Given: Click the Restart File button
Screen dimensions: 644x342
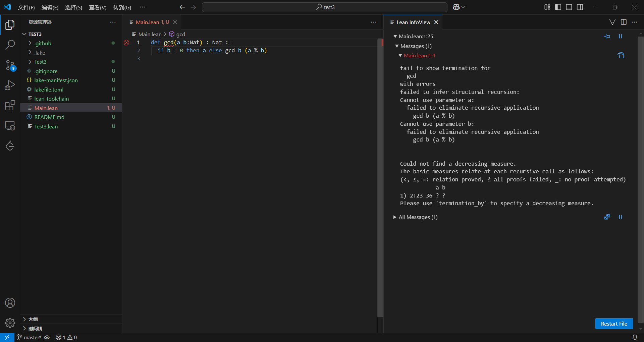Looking at the screenshot, I should point(614,324).
